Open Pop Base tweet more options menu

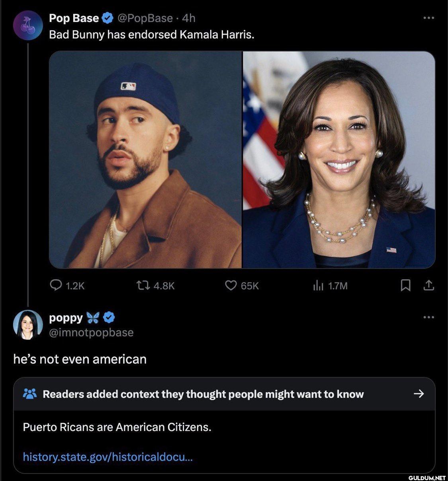point(428,18)
